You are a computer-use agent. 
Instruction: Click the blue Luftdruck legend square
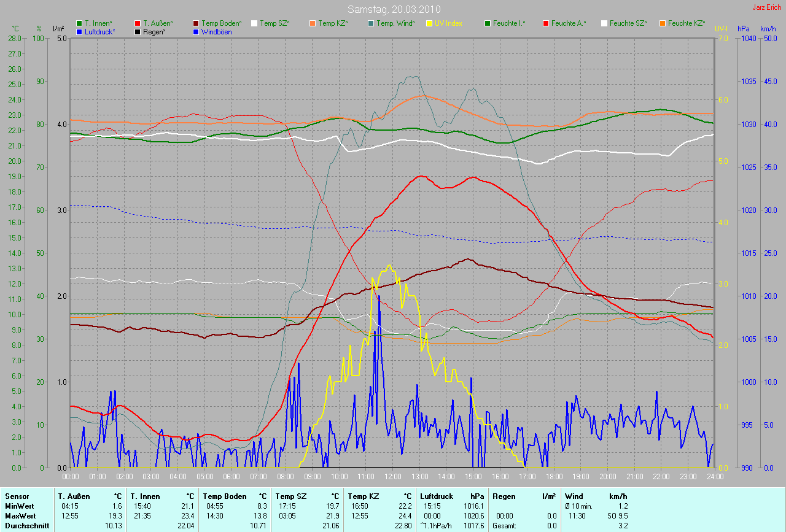79,32
